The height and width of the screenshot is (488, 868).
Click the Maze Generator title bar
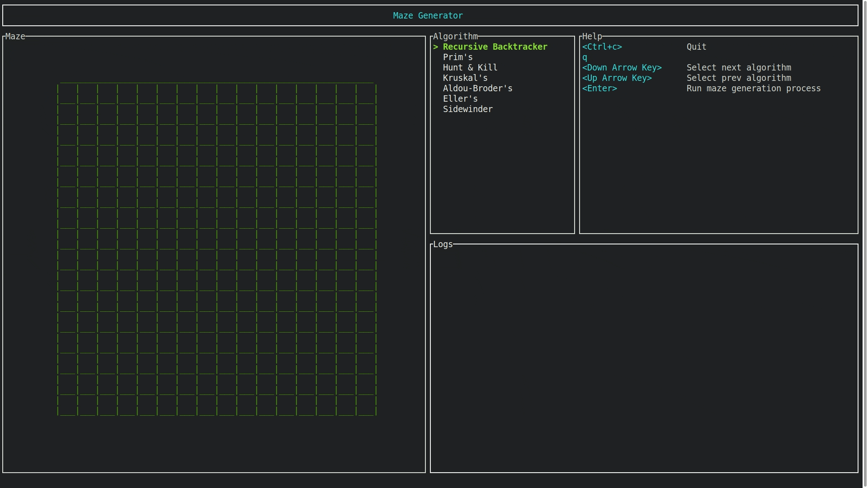pos(428,16)
